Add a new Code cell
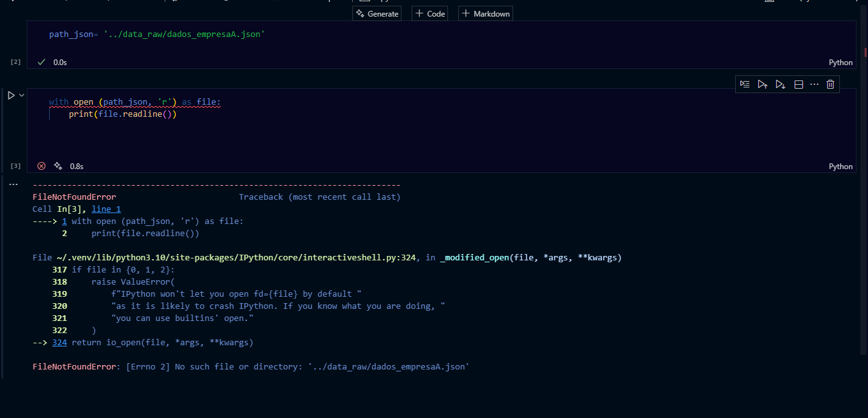 pos(430,13)
